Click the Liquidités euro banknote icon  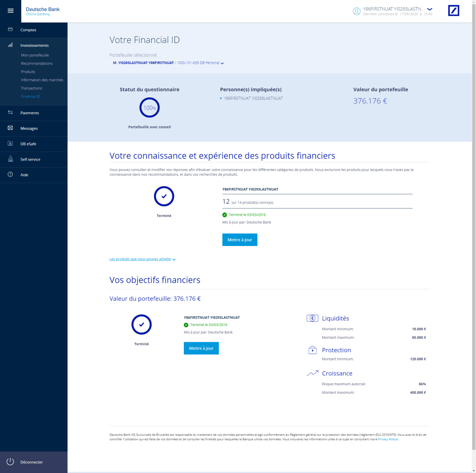pyautogui.click(x=312, y=318)
